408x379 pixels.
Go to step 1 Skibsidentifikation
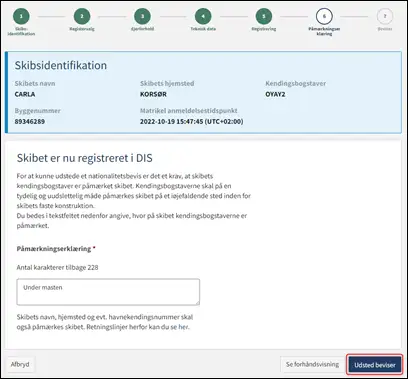point(21,16)
